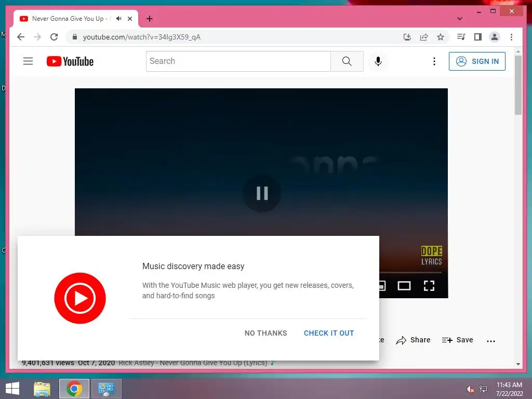Start voice search with the microphone
Screen dimensions: 532x399
pyautogui.click(x=378, y=61)
